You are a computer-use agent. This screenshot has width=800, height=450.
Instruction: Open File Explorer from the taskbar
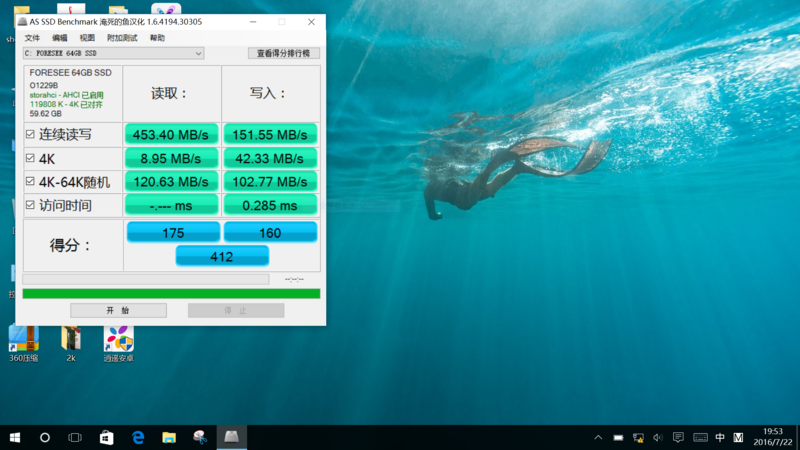coord(169,437)
